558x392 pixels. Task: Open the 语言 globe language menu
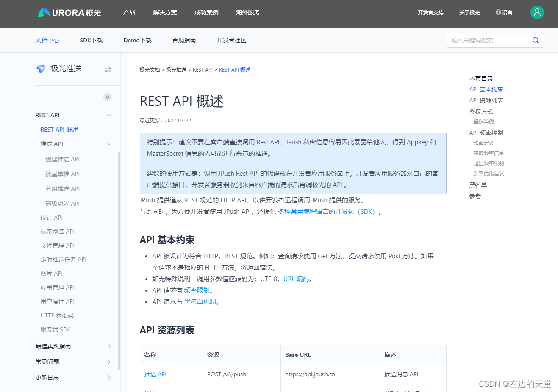pyautogui.click(x=504, y=12)
